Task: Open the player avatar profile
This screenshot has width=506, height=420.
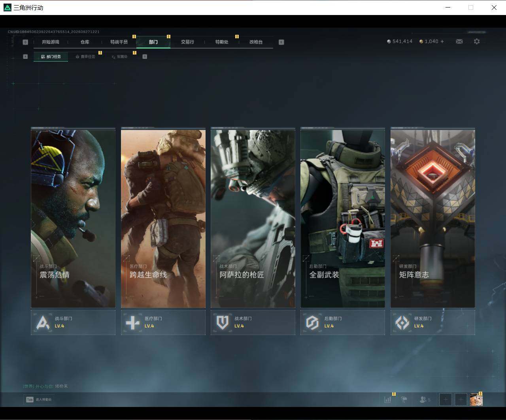Action: pyautogui.click(x=476, y=400)
